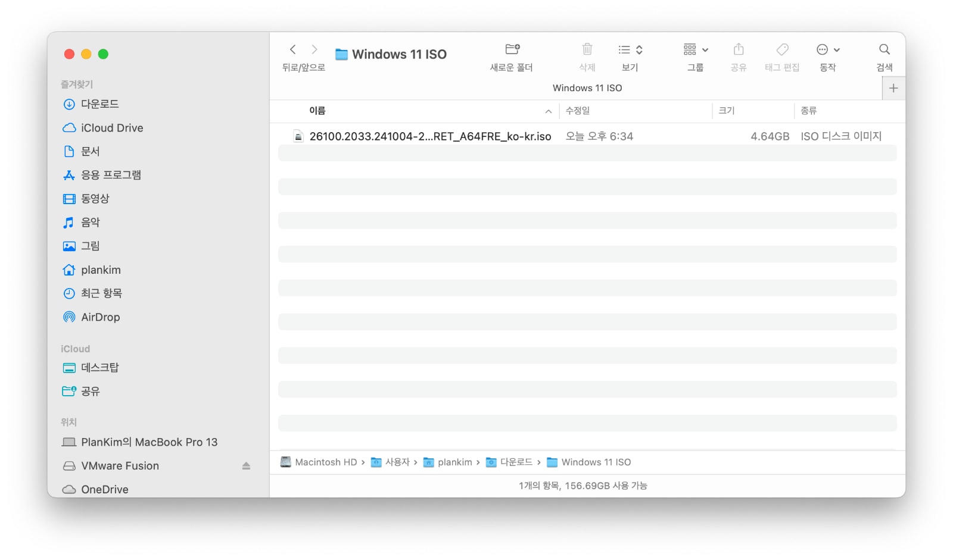This screenshot has height=560, width=953.
Task: Click 사용자 in the path bar
Action: 391,462
